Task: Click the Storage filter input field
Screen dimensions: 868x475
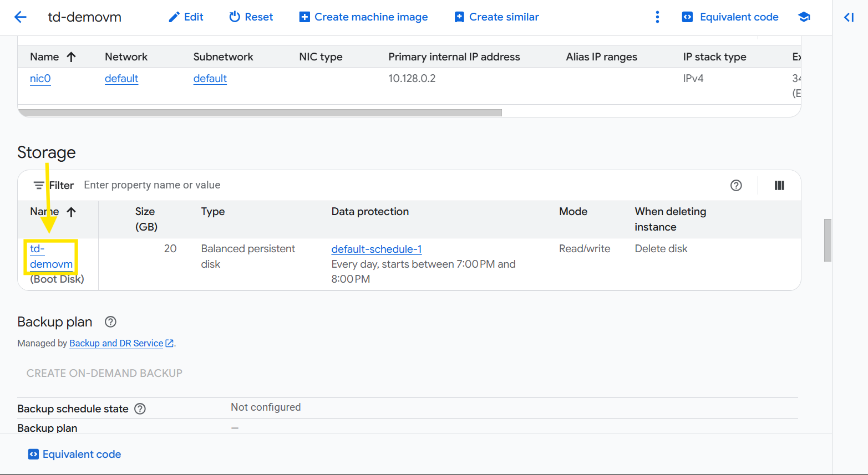Action: click(333, 185)
